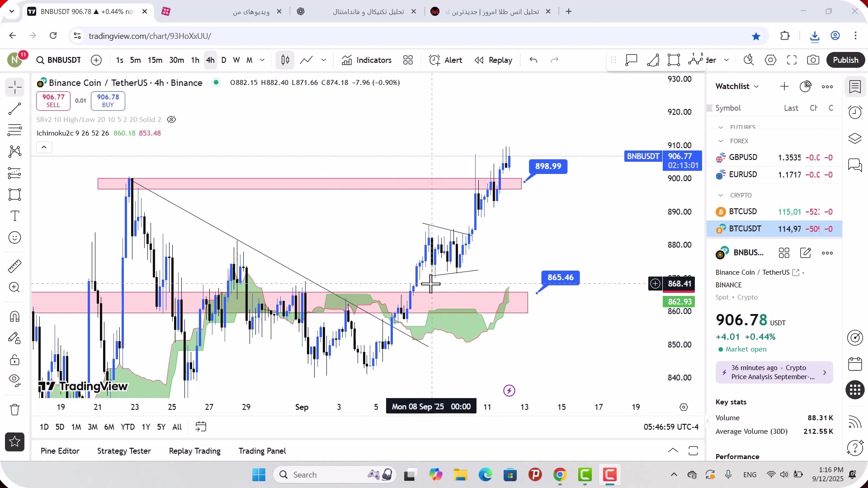Open the patterns drawing tools
Viewport: 868px width, 488px height.
[x=14, y=151]
